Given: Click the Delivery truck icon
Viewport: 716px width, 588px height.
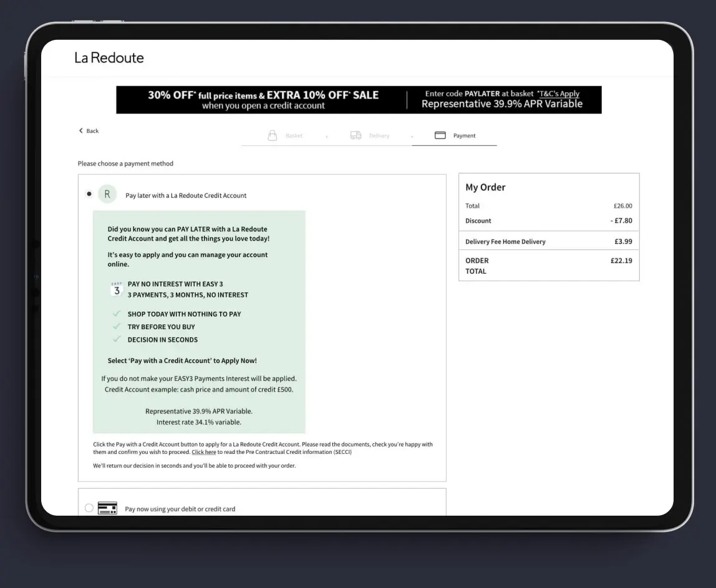Looking at the screenshot, I should pyautogui.click(x=356, y=135).
